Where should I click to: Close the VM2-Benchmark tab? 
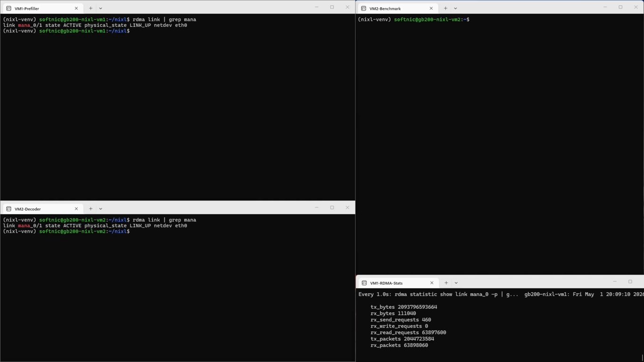[431, 8]
